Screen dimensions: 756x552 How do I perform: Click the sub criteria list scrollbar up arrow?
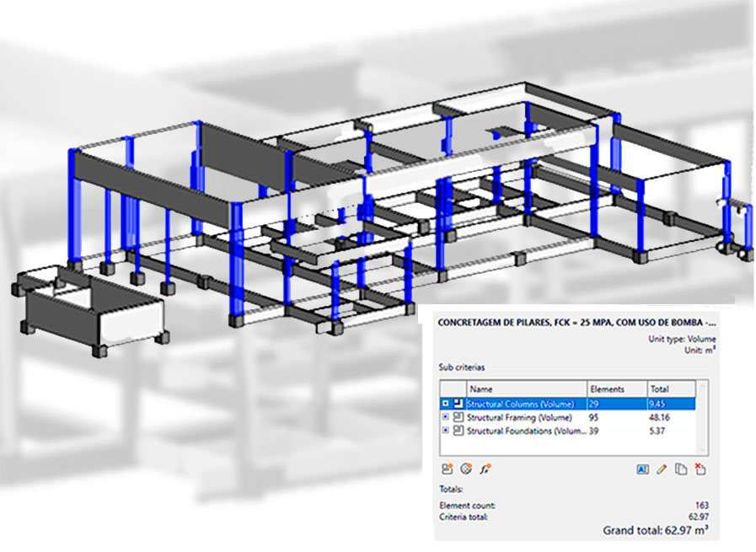tap(703, 388)
